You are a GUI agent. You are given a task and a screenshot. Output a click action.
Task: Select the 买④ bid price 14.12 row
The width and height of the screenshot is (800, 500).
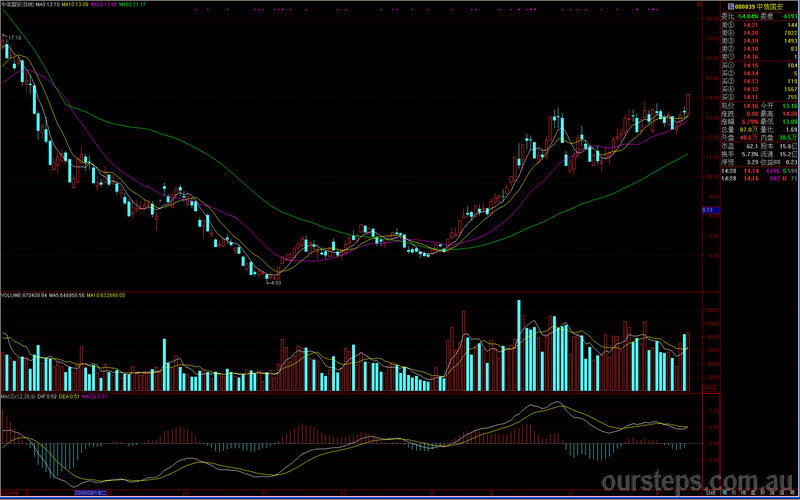tap(759, 89)
